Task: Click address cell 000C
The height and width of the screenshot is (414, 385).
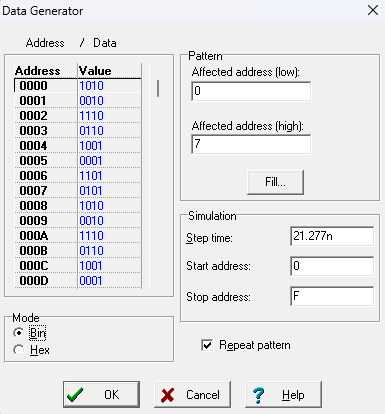Action: point(46,266)
